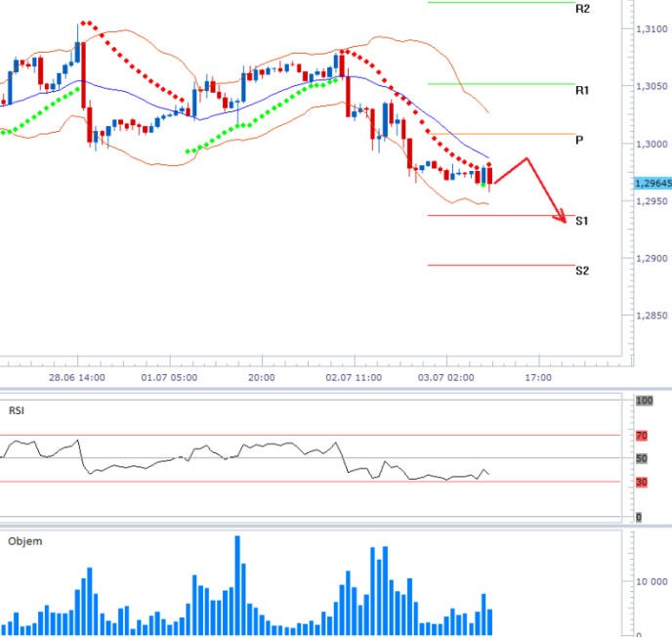This screenshot has height=637, width=672.
Task: Click the S2 support level label
Action: tap(582, 271)
